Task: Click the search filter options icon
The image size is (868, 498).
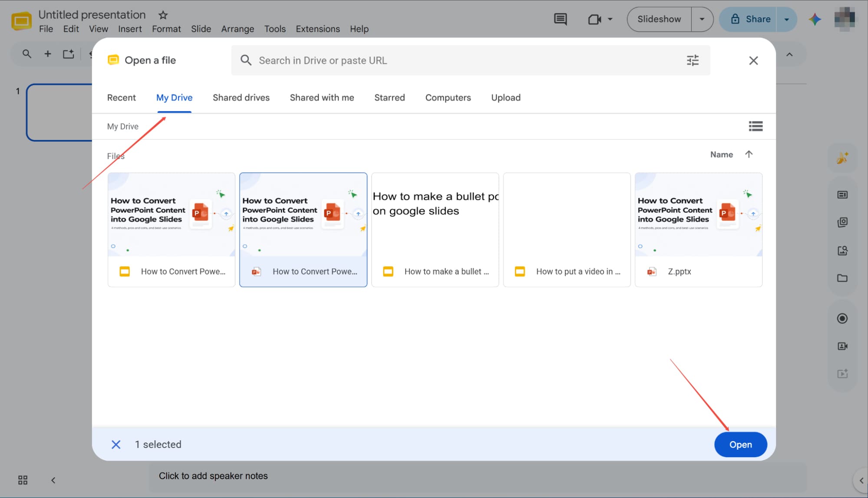Action: [x=693, y=60]
